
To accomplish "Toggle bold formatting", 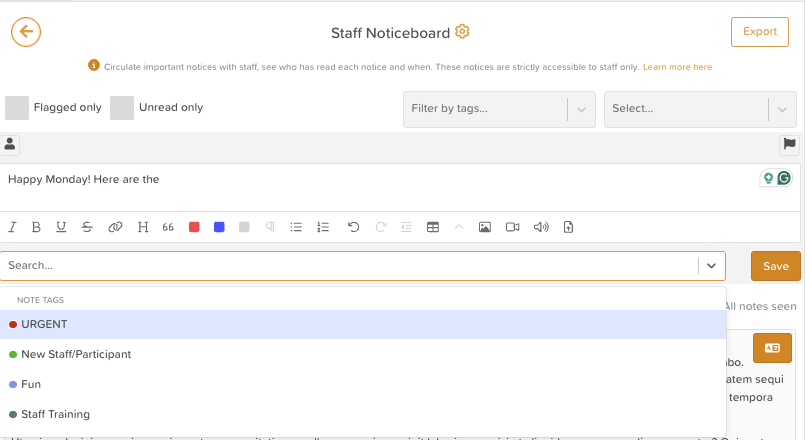I will [x=36, y=227].
